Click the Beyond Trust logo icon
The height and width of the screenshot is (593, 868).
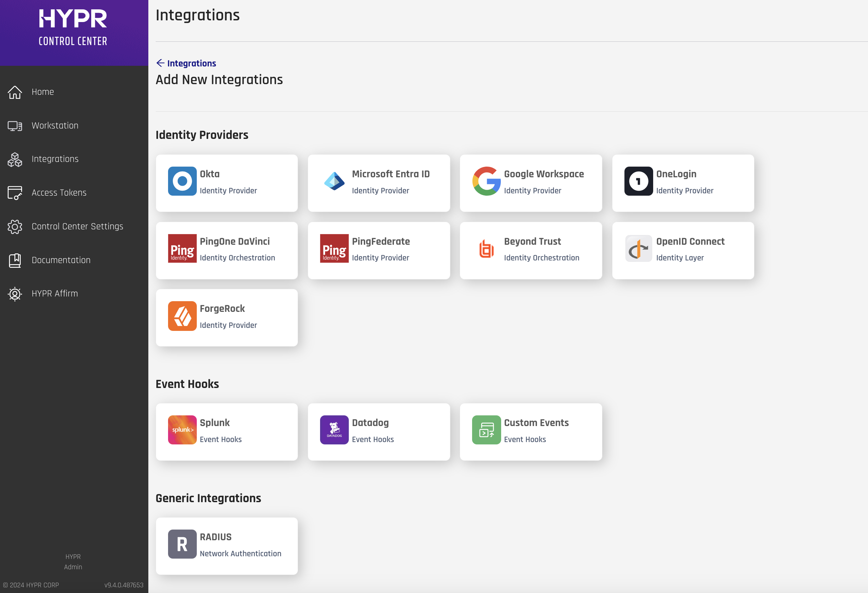486,248
